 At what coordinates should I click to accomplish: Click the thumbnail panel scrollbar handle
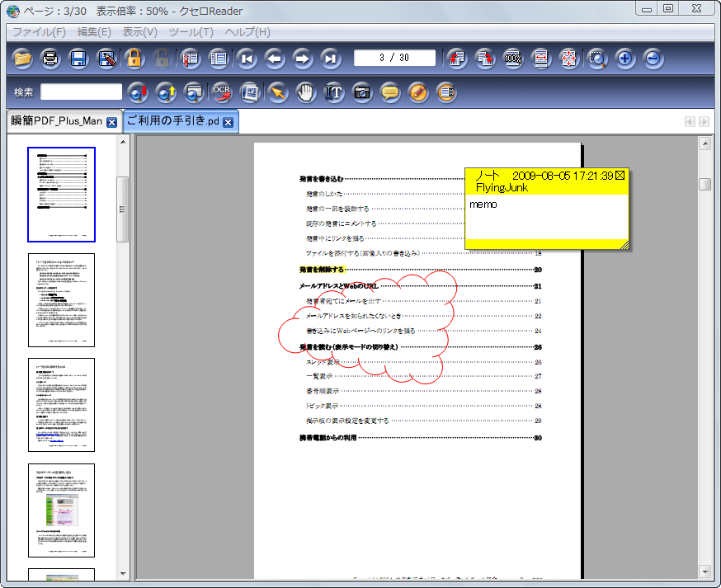pos(122,209)
